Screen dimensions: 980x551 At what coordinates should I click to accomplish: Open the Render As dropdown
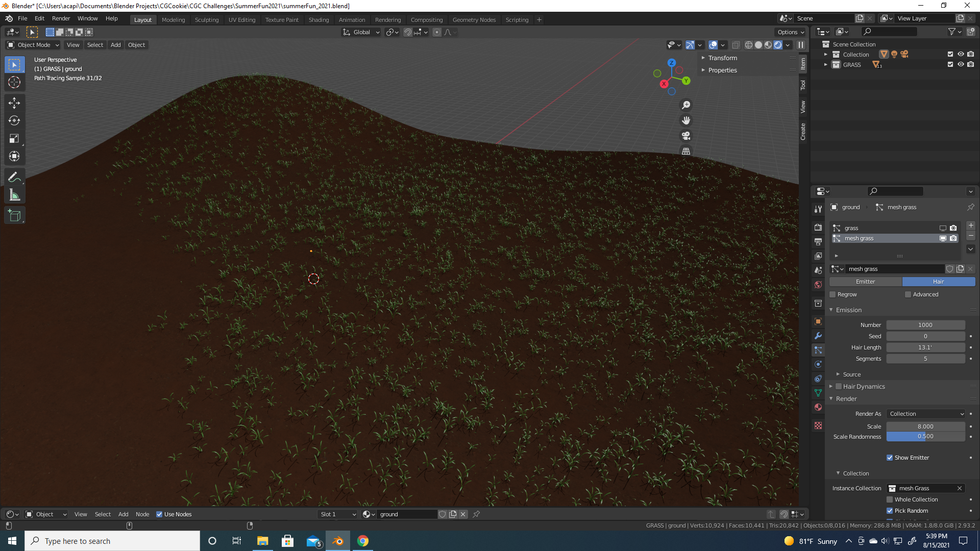926,414
